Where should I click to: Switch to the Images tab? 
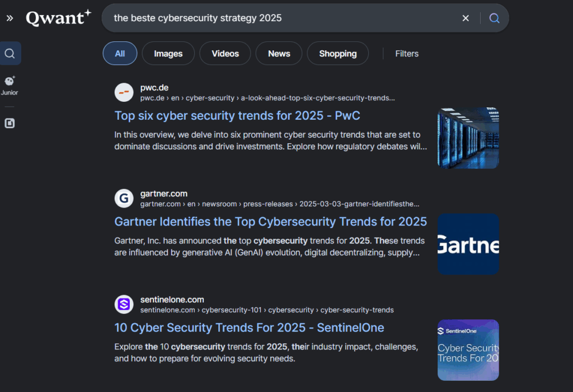pyautogui.click(x=168, y=54)
